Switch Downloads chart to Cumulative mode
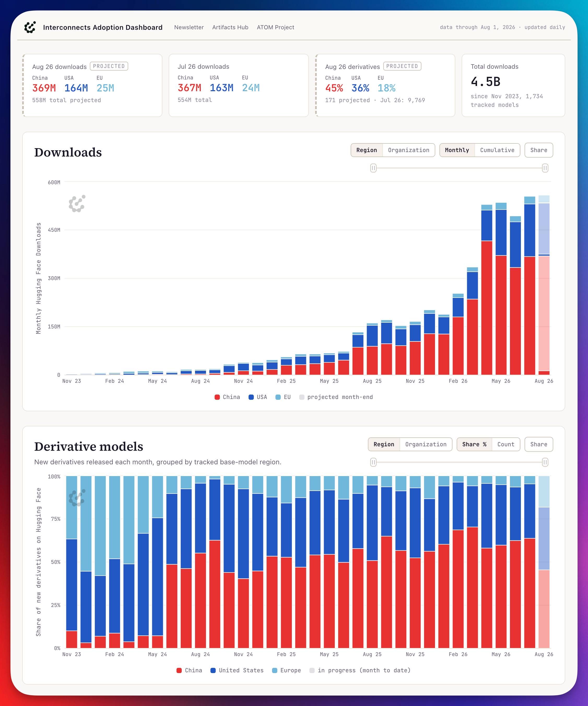 coord(497,150)
